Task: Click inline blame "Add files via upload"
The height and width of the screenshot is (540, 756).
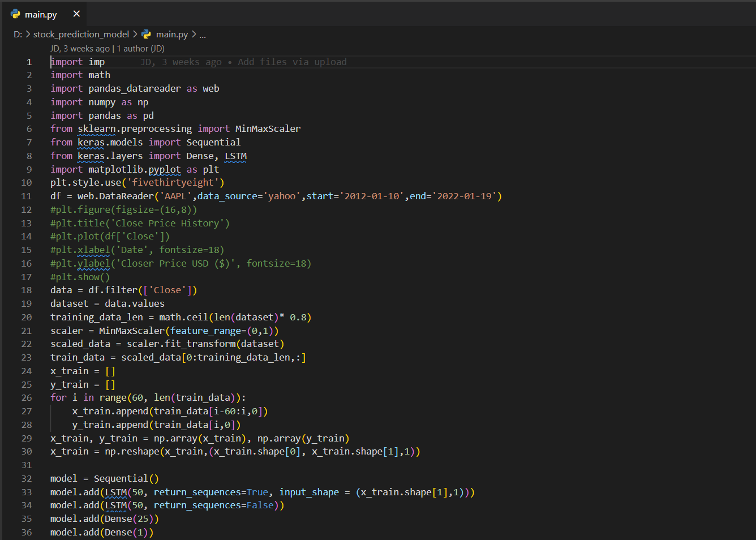Action: point(292,62)
